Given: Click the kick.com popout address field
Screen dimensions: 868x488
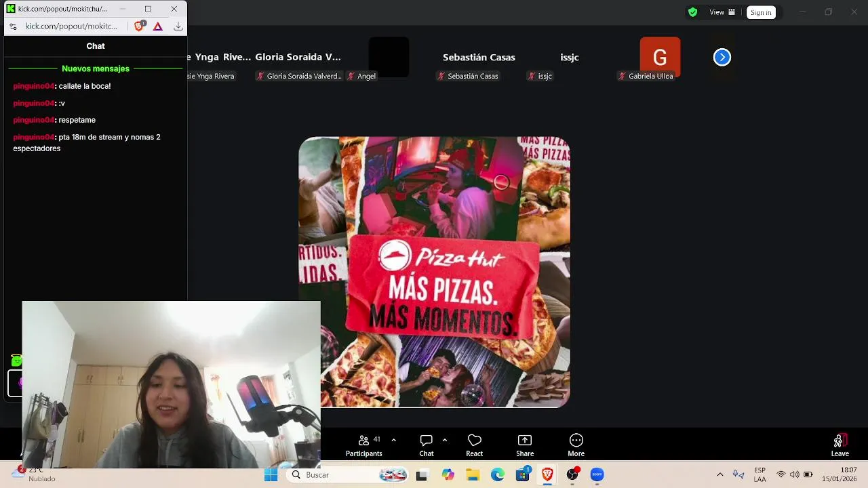Looking at the screenshot, I should click(71, 26).
